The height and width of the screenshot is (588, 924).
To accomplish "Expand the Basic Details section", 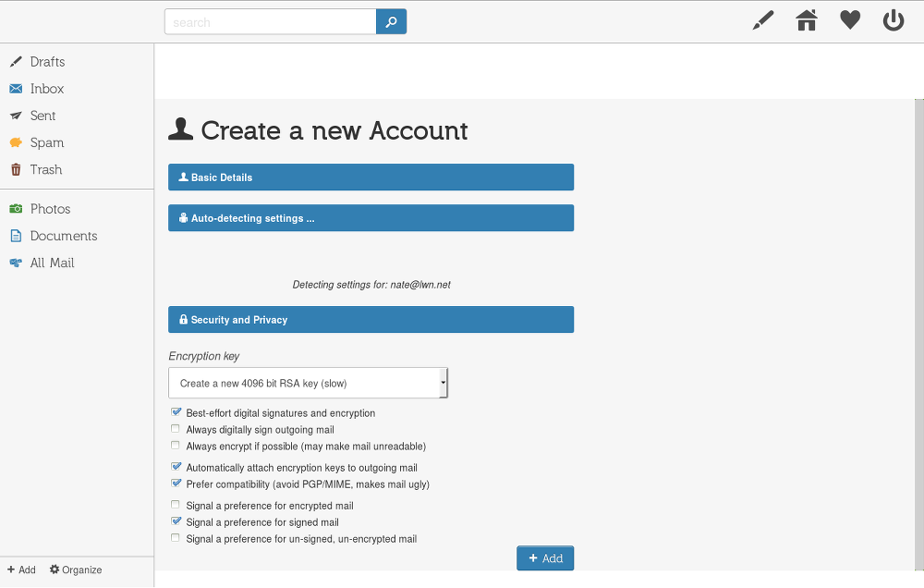I will point(371,178).
